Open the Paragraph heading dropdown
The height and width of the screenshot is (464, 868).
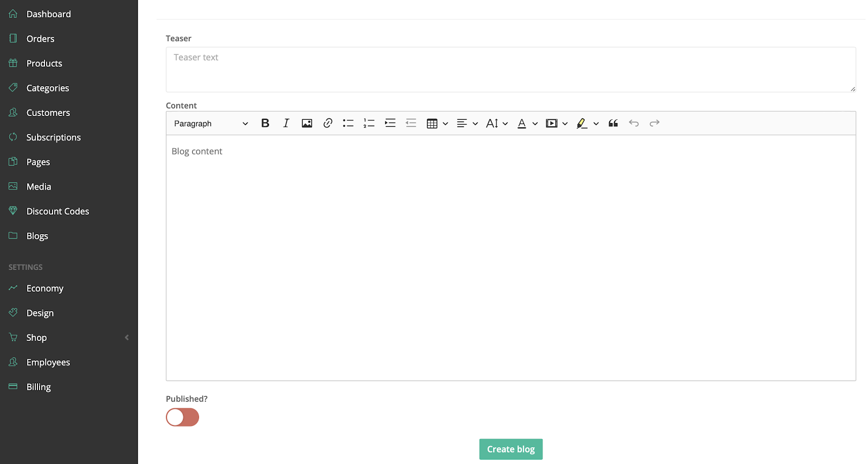pos(211,124)
